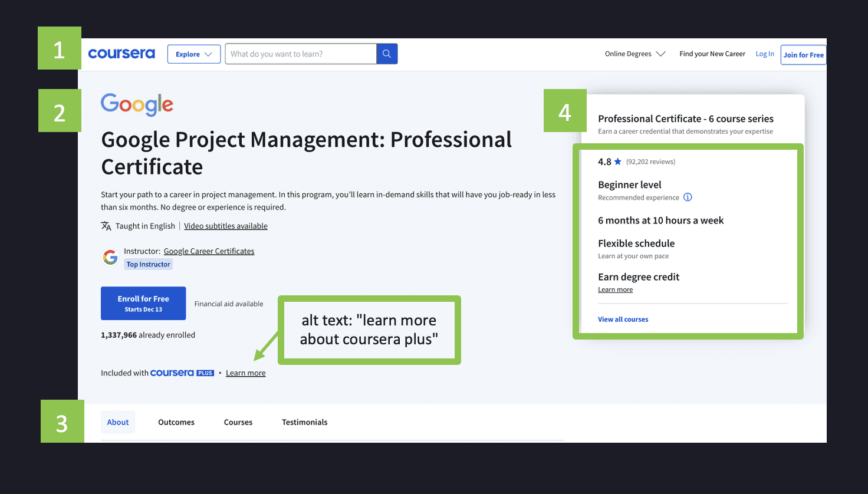Click Learn more under Earn degree credit
Image resolution: width=868 pixels, height=494 pixels.
(x=615, y=289)
